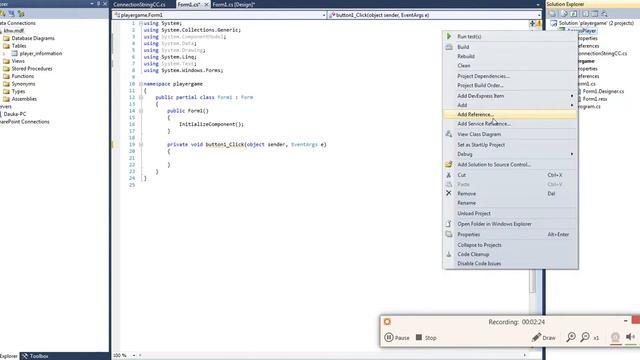
Task: Select Form1.resx in Solution Explorer
Action: (x=595, y=99)
